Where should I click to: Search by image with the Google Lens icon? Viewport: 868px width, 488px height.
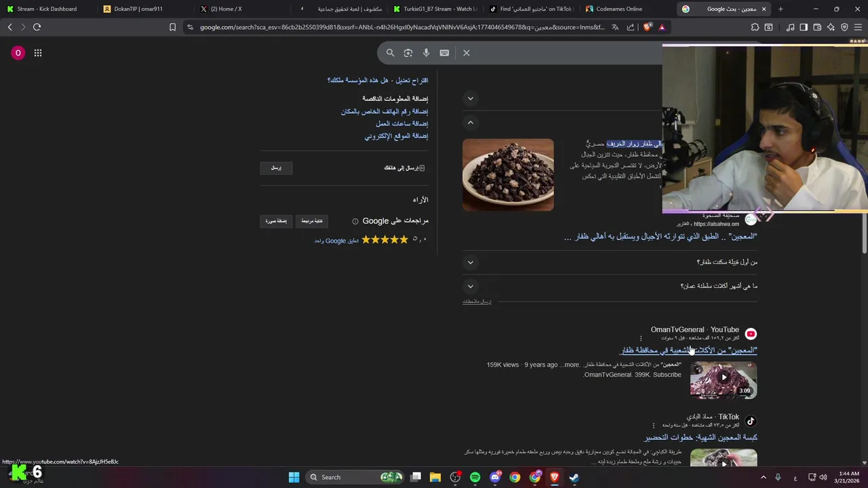(408, 53)
